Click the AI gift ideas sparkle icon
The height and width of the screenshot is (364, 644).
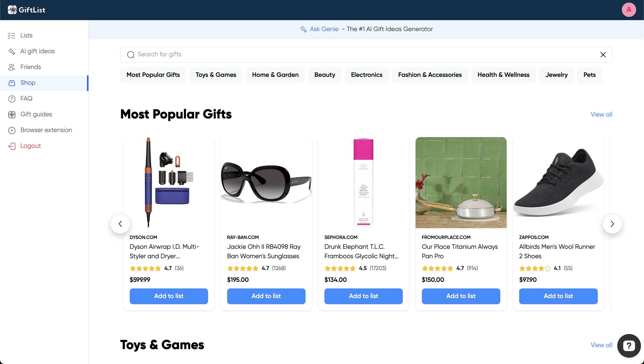click(11, 51)
